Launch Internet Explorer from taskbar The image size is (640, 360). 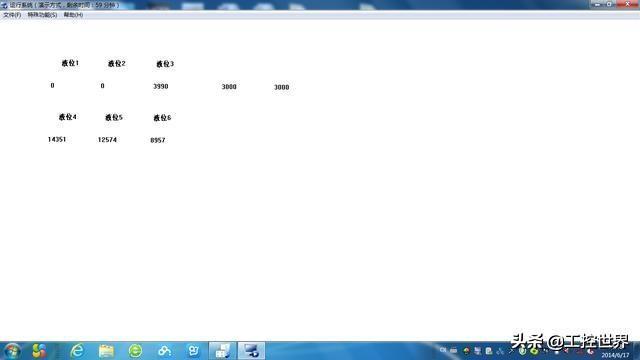pos(77,351)
